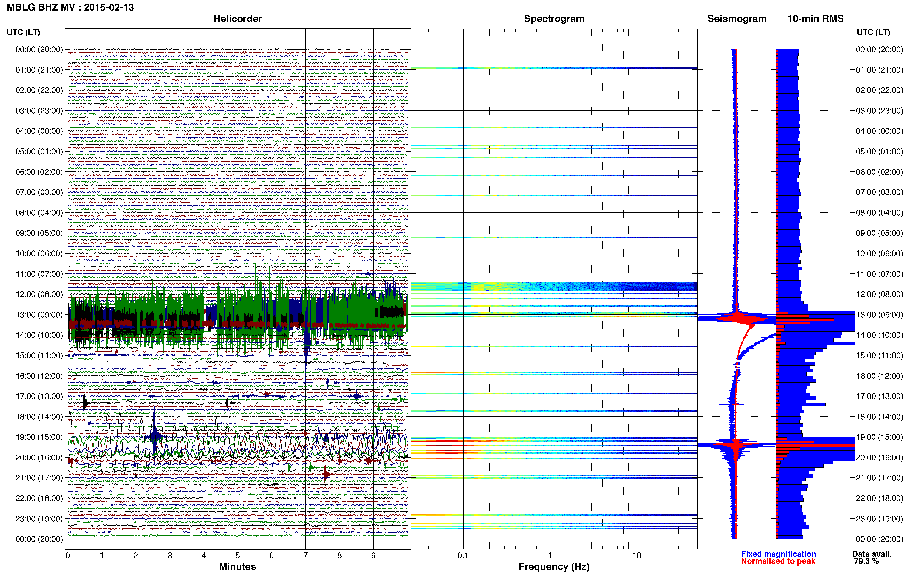
Task: Select "23:00 (19:00)" on the Helicorder time axis
Action: coord(39,519)
